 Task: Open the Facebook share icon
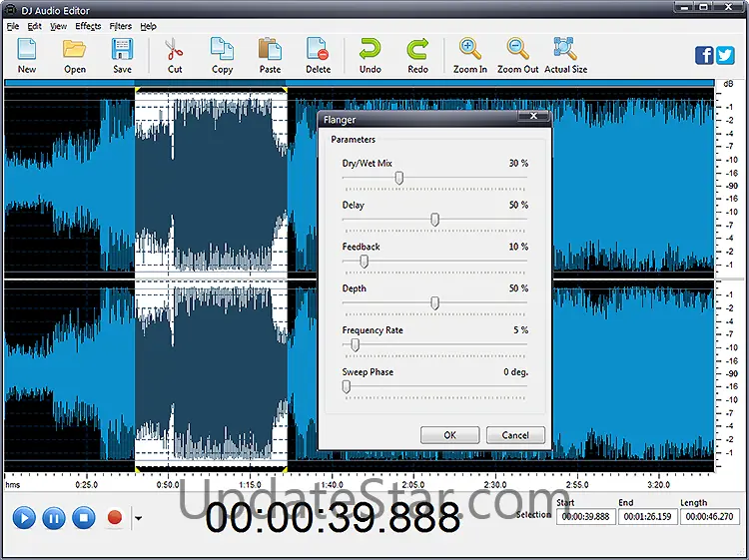pyautogui.click(x=704, y=55)
